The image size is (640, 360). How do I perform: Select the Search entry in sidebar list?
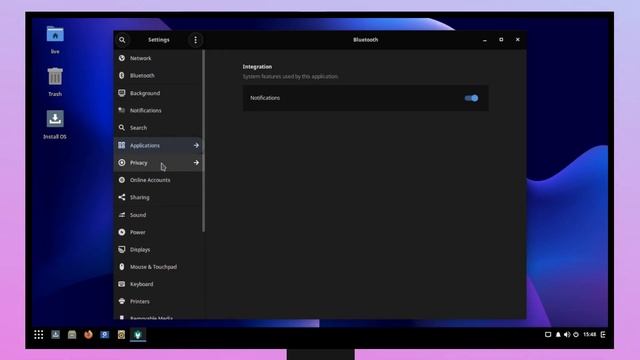tap(158, 128)
